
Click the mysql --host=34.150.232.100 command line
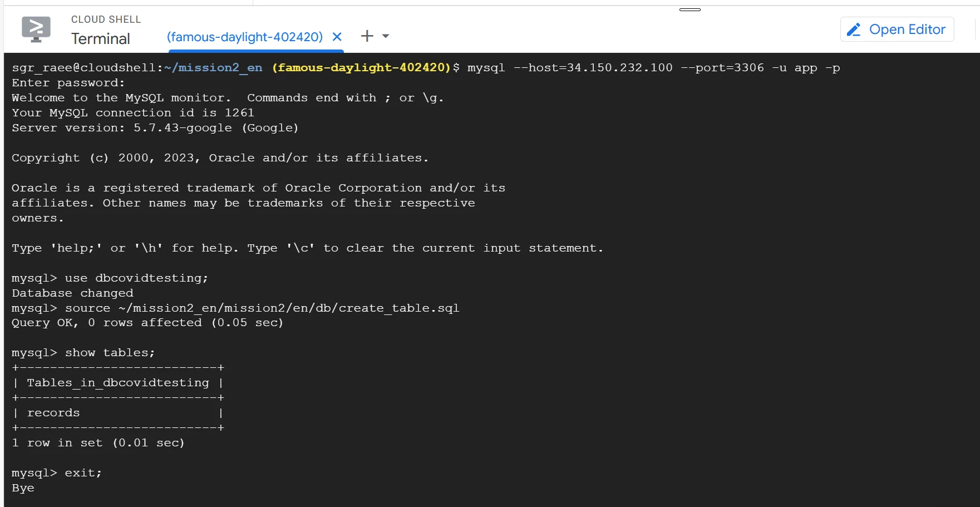(653, 67)
